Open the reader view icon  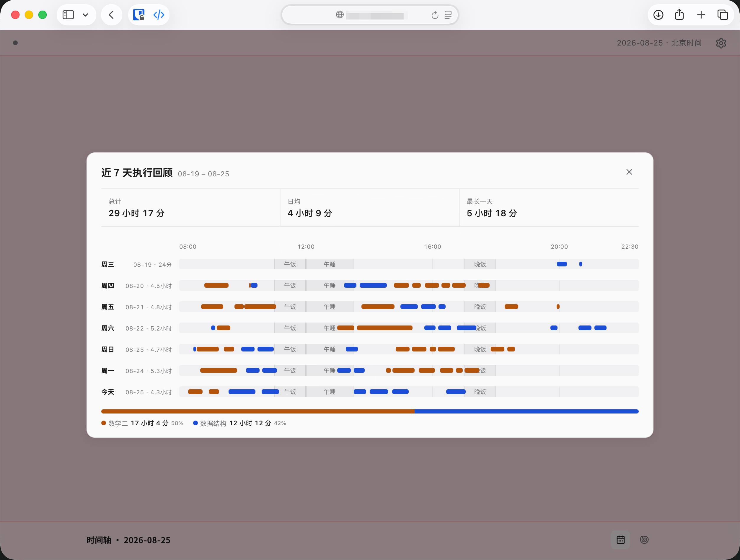(448, 15)
